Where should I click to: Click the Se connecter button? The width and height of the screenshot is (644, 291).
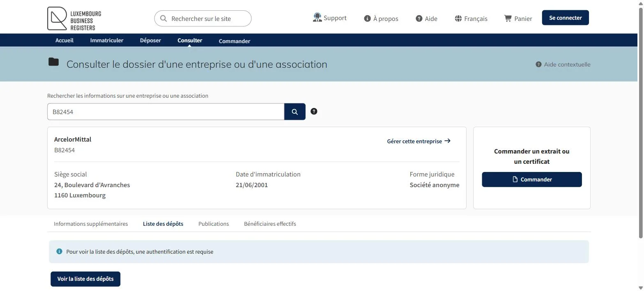(x=565, y=18)
